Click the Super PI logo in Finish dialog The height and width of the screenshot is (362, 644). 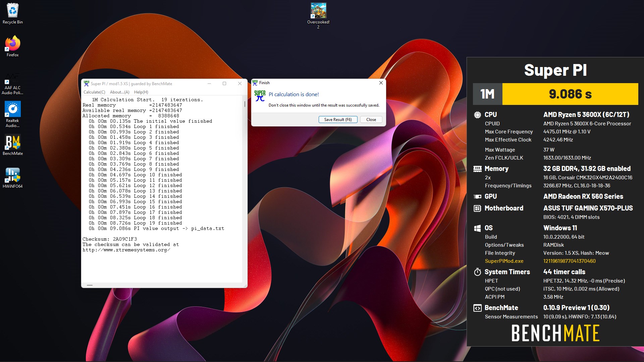click(x=260, y=96)
